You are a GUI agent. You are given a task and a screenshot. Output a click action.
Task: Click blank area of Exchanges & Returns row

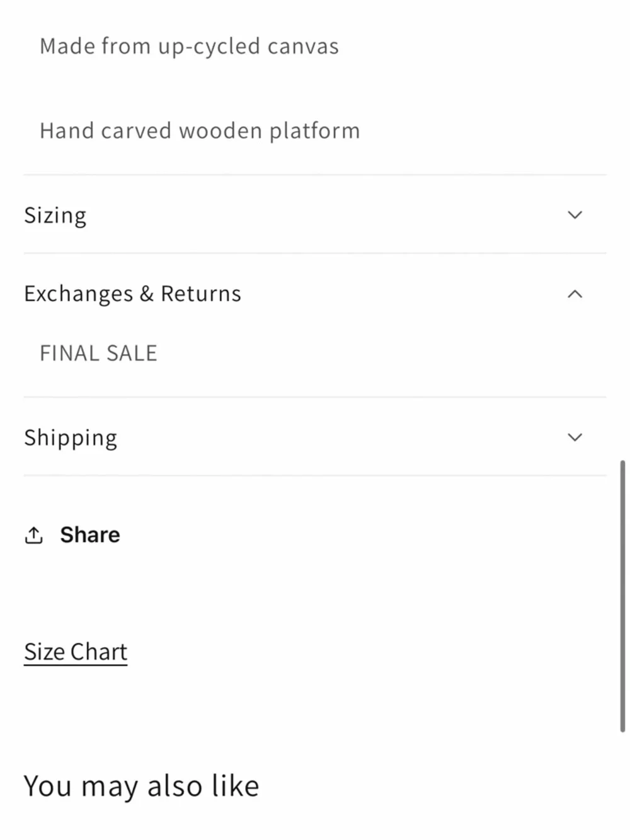403,294
